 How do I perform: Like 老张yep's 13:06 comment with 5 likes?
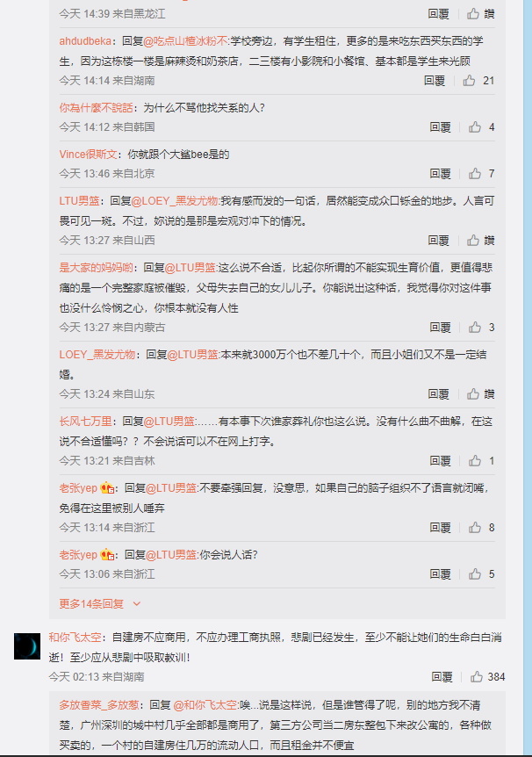pyautogui.click(x=475, y=573)
